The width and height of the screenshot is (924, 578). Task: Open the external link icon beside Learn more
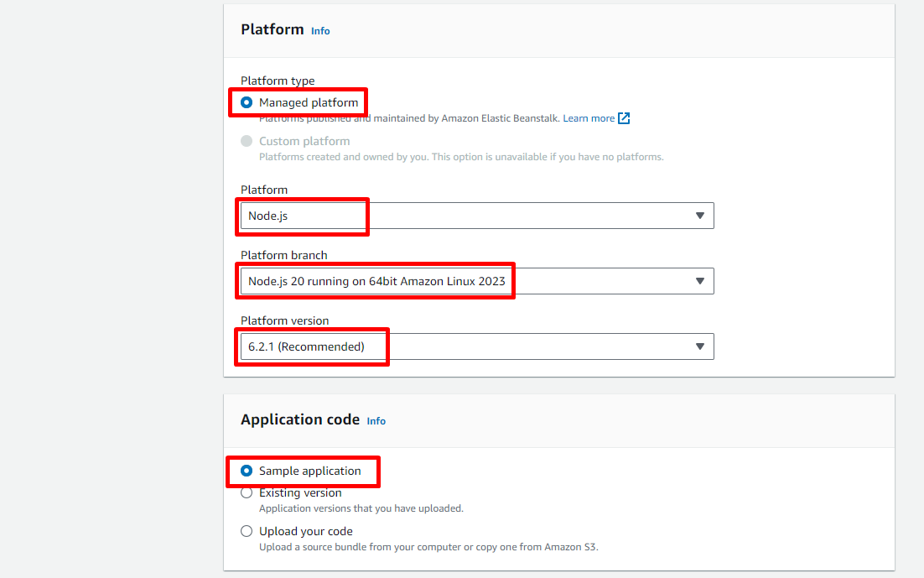pyautogui.click(x=624, y=118)
